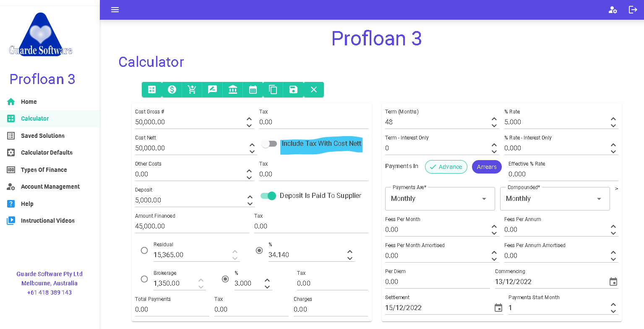Open Account Management page

point(50,187)
